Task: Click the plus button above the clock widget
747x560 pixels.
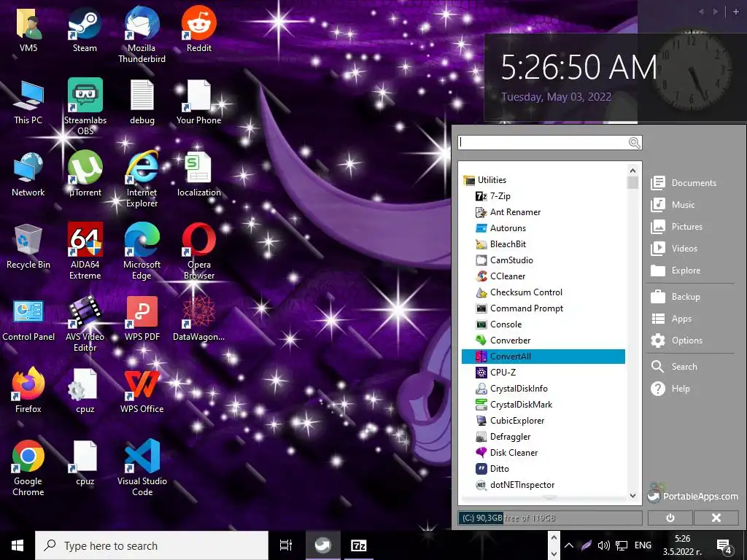Action: 735,12
